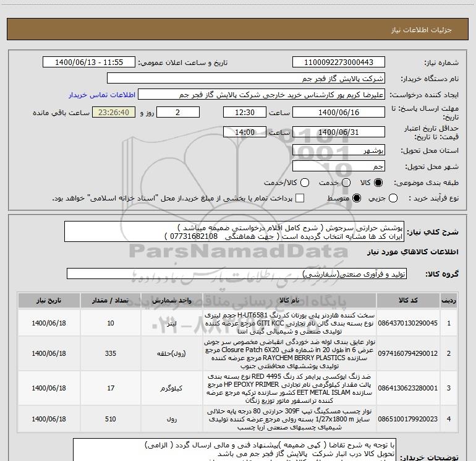Click the unit cell (رول)حلقه
Screen dimensions: 476x461
pyautogui.click(x=171, y=354)
